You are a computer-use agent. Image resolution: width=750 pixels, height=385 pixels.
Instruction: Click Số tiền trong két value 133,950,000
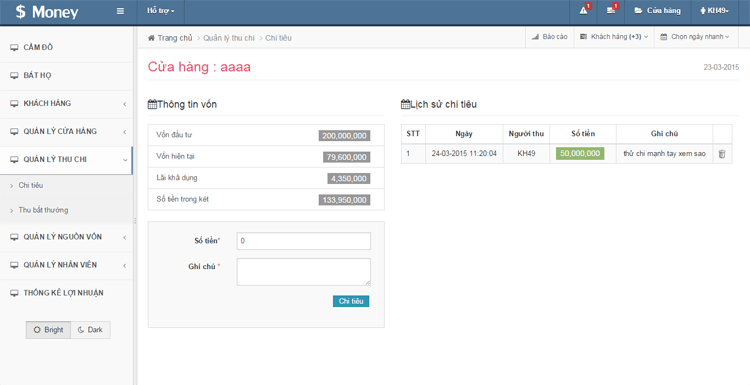[344, 200]
